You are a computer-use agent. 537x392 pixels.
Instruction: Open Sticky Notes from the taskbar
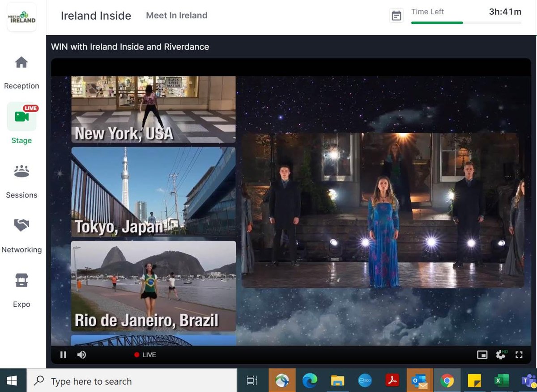click(474, 381)
